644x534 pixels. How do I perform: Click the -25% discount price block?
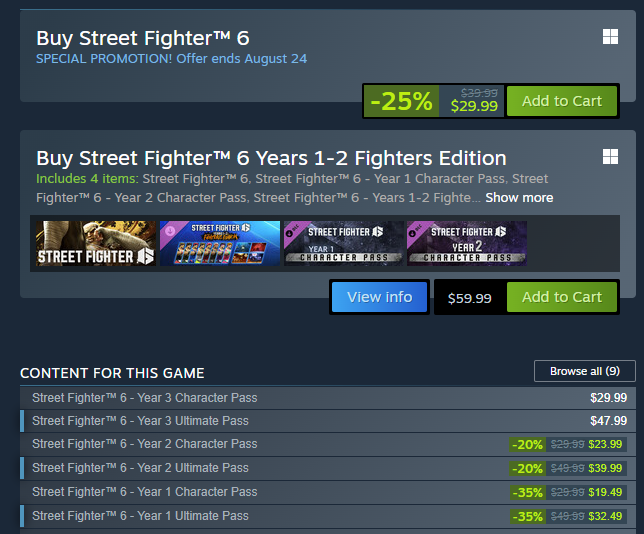[434, 101]
